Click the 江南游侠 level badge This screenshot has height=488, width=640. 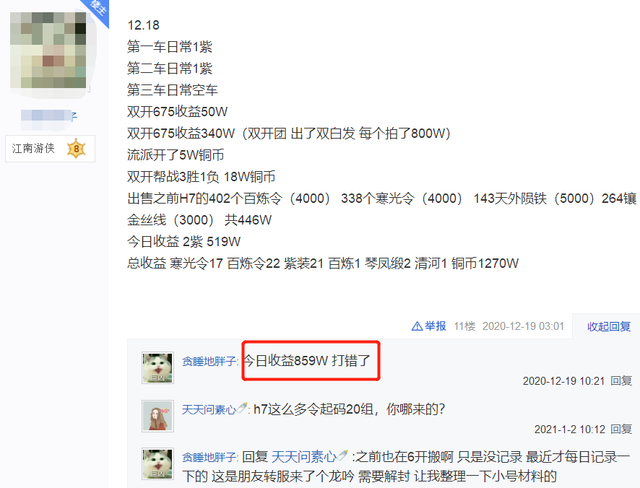point(50,149)
